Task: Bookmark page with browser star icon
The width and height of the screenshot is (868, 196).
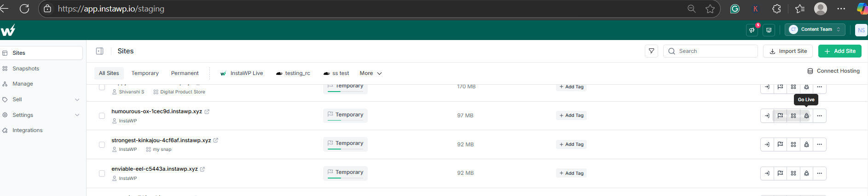Action: click(710, 9)
